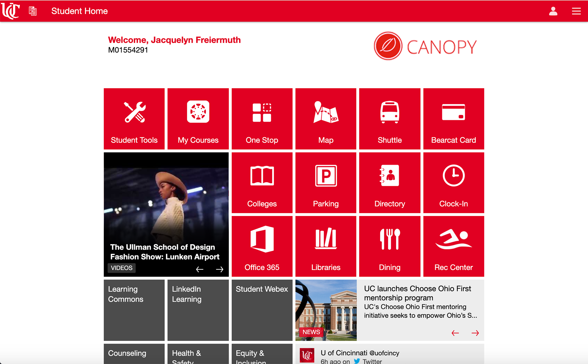Screen dimensions: 588x364
Task: Open the Parking tile
Action: pos(326,183)
